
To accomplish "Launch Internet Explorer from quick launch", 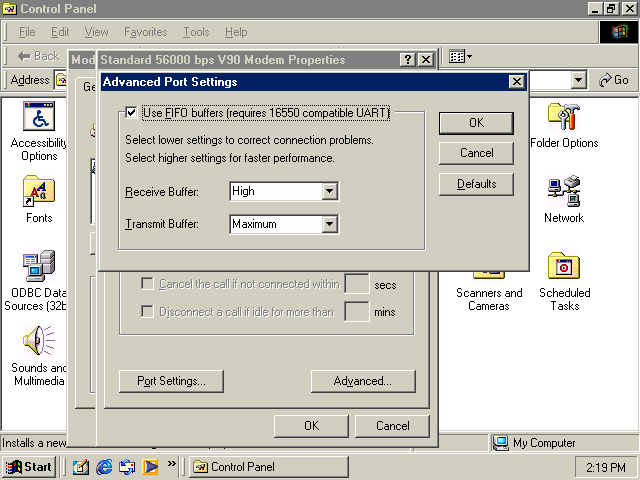I will [x=104, y=467].
